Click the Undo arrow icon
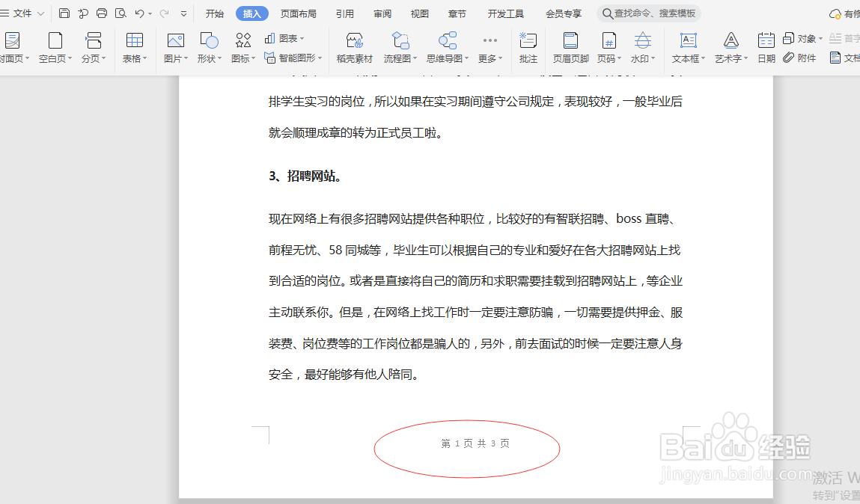This screenshot has width=860, height=504. click(139, 13)
